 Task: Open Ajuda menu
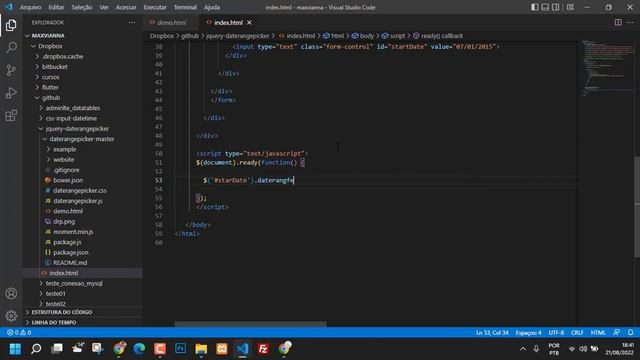tap(212, 7)
